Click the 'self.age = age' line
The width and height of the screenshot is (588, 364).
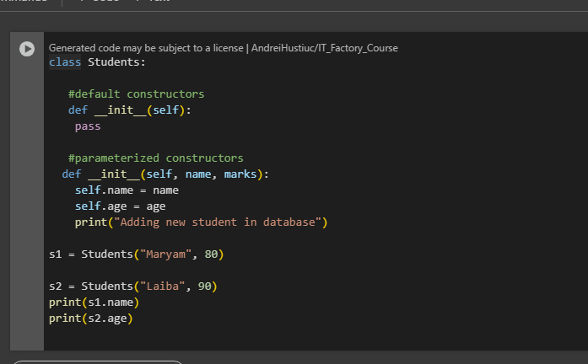click(120, 206)
